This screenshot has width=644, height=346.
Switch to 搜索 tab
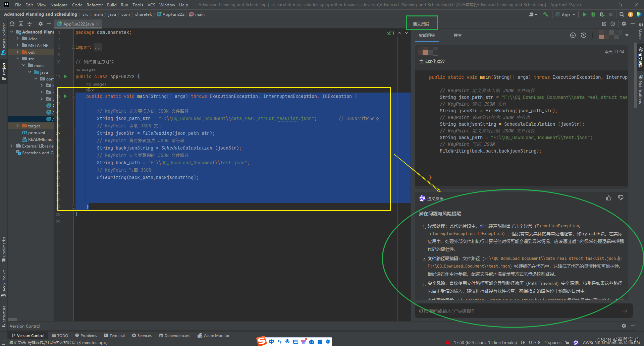pos(458,35)
